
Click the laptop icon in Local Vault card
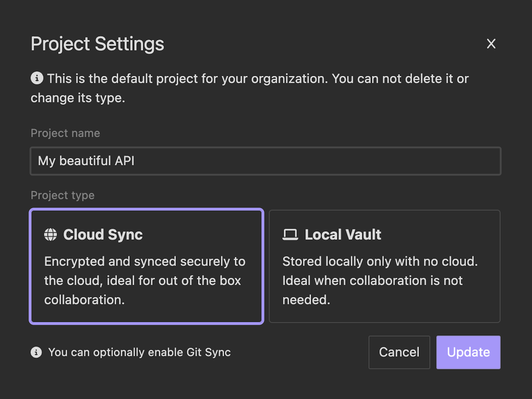[290, 234]
